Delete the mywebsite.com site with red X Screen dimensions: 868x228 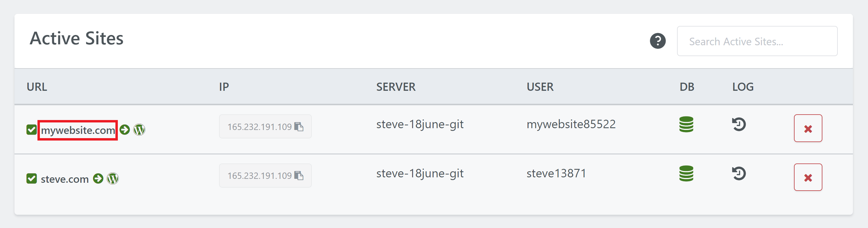pyautogui.click(x=808, y=128)
